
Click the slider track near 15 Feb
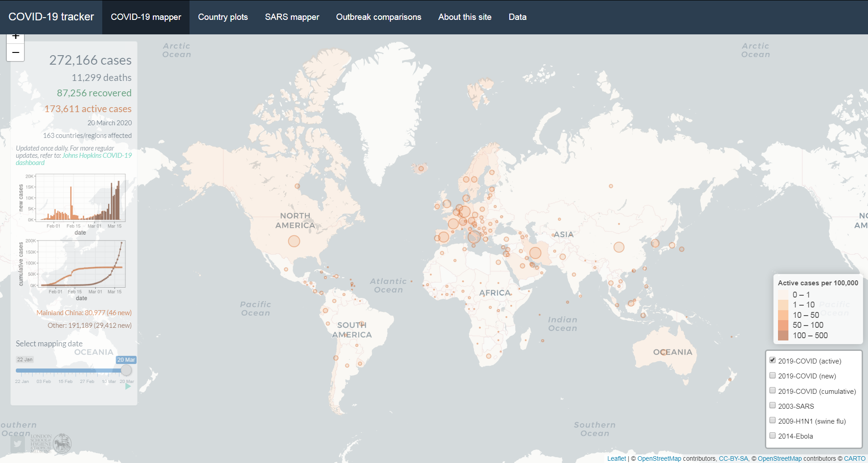coord(66,370)
